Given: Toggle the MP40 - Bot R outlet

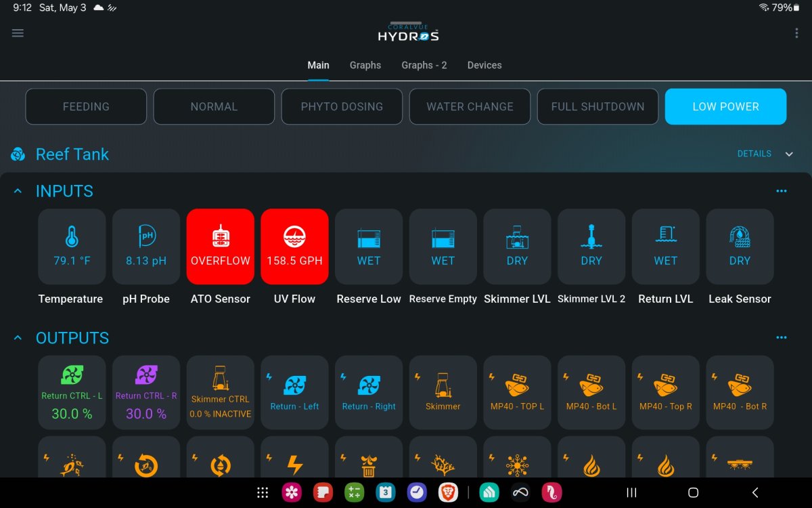Looking at the screenshot, I should (740, 393).
